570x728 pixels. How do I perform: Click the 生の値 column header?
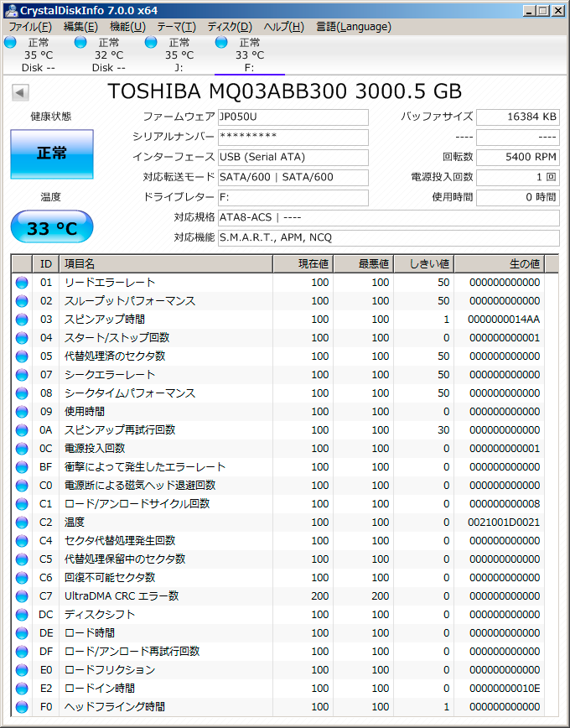point(500,264)
